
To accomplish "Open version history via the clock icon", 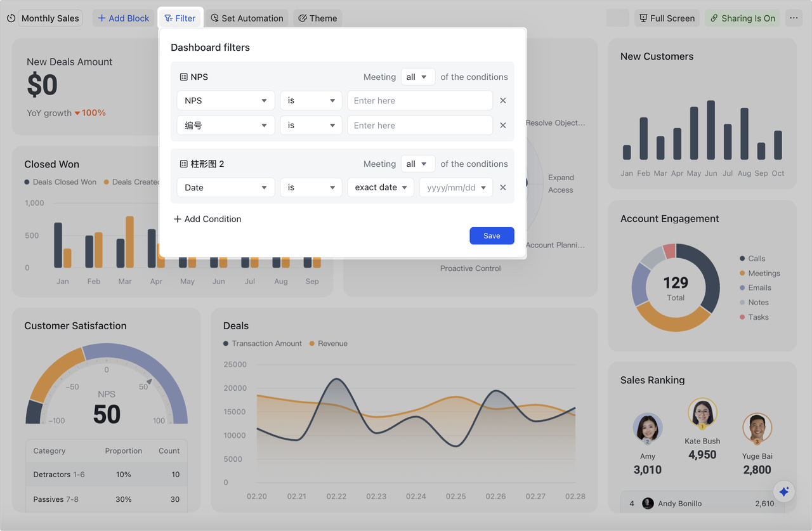I will coord(11,18).
